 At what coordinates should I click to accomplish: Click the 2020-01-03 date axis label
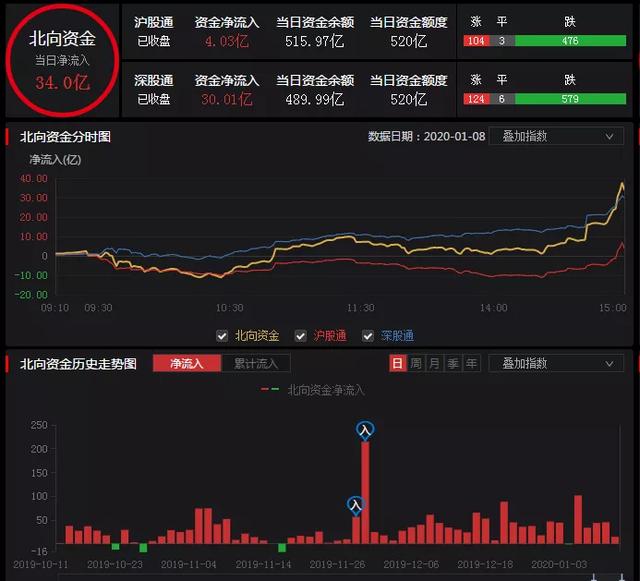(x=559, y=564)
